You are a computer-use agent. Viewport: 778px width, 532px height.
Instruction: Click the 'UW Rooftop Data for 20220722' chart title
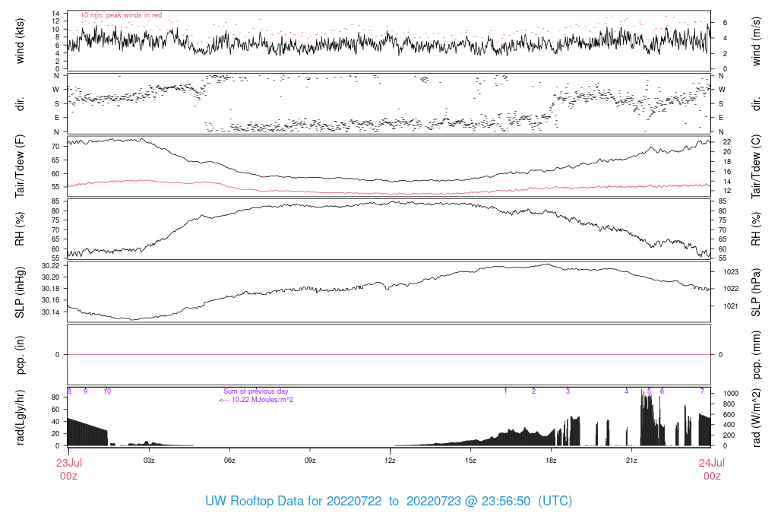point(293,501)
